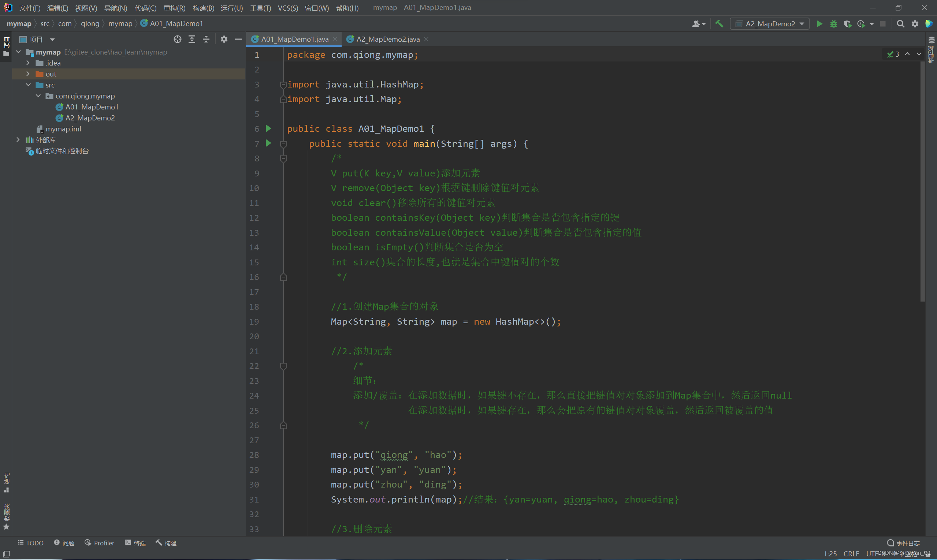Collapse the src folder node
Screen dimensions: 937x560
click(x=28, y=85)
